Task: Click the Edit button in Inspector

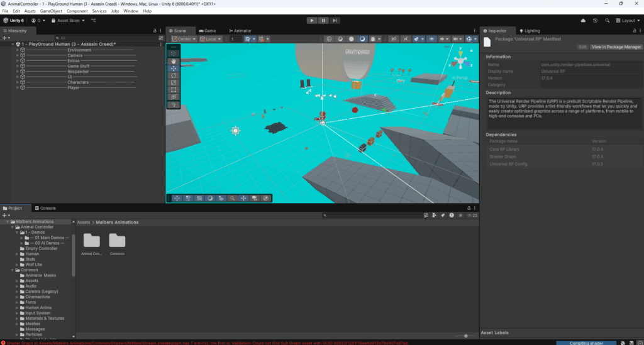Action: 582,47
